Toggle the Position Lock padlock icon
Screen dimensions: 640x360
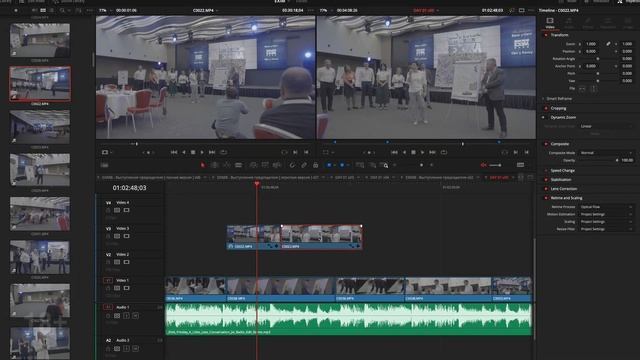(x=316, y=165)
